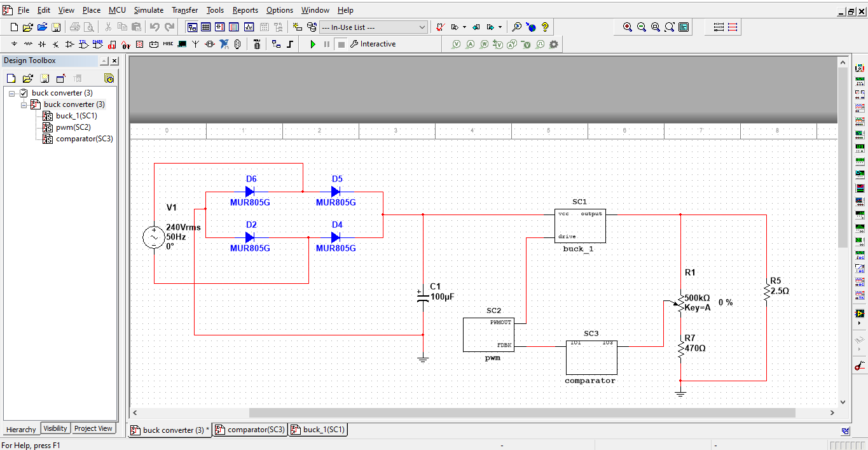Open the Simulate menu
Image resolution: width=868 pixels, height=450 pixels.
coord(148,10)
